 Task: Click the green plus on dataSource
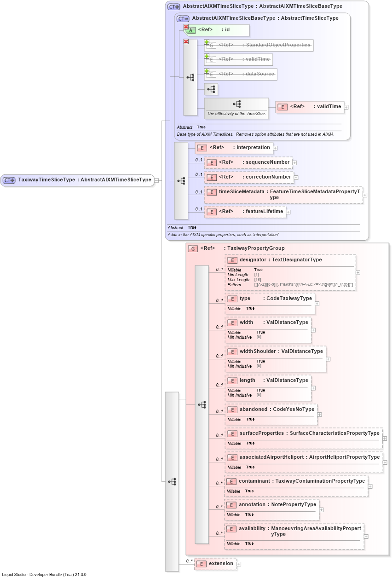coord(207,71)
